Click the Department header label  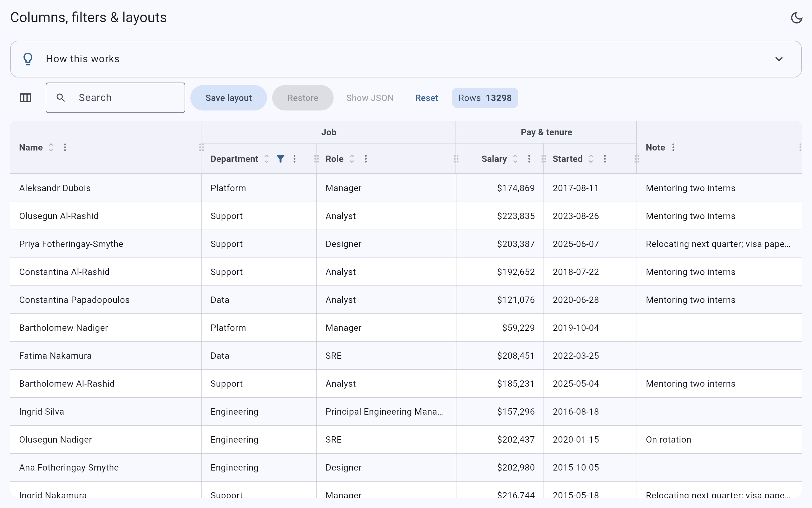[x=234, y=159]
